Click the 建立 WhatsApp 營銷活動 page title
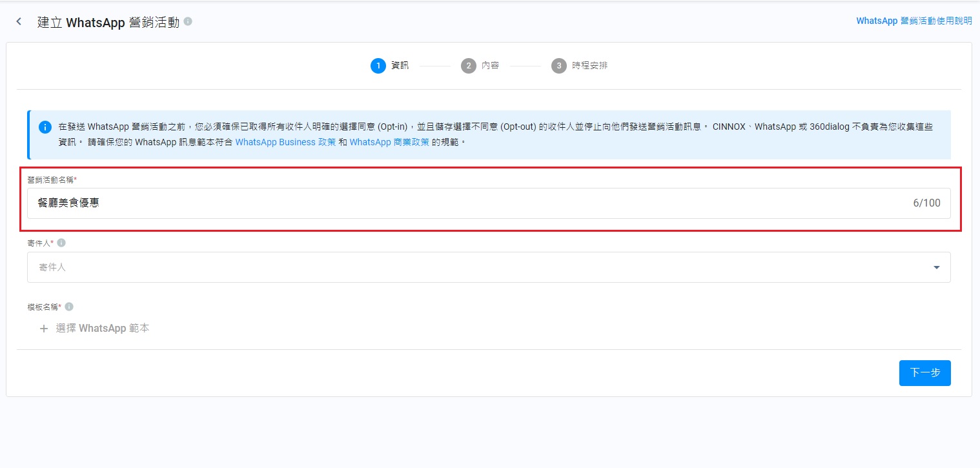Image resolution: width=980 pixels, height=468 pixels. [x=108, y=22]
